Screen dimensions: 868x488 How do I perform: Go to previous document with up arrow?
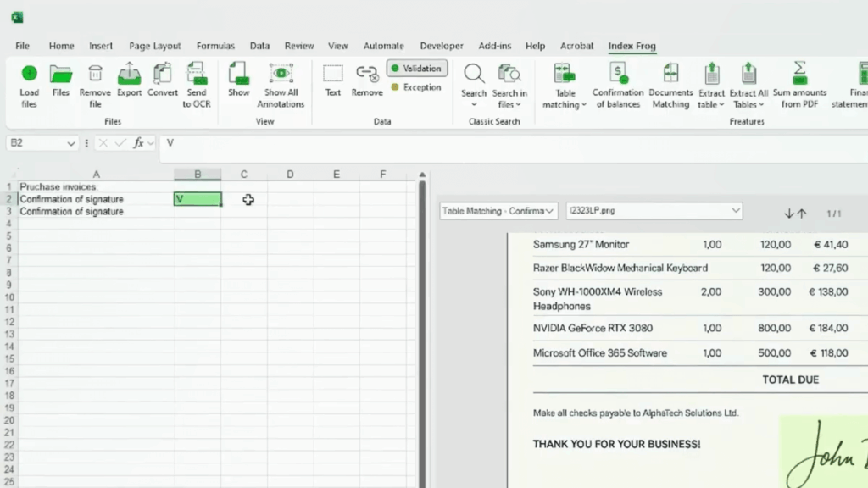tap(802, 213)
